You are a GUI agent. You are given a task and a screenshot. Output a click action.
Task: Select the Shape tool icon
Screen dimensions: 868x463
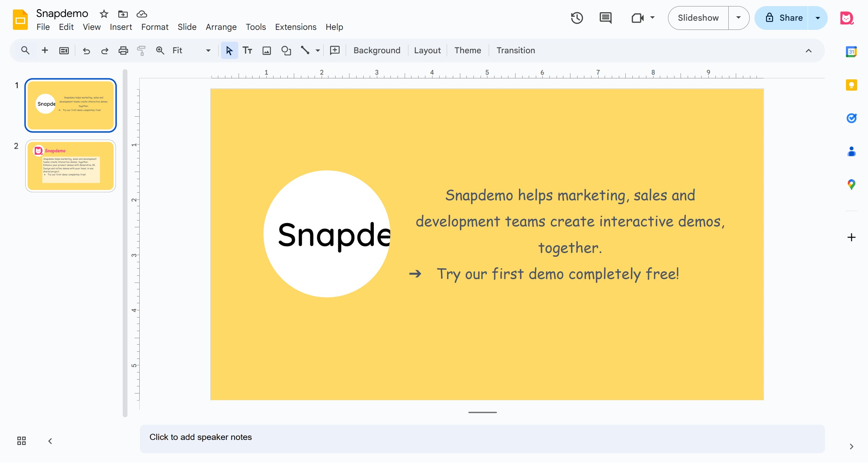click(x=286, y=51)
